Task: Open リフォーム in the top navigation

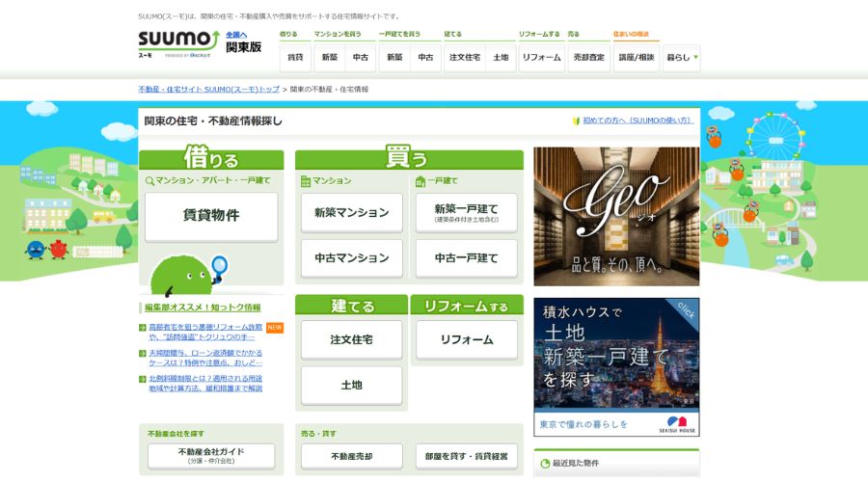Action: point(541,58)
